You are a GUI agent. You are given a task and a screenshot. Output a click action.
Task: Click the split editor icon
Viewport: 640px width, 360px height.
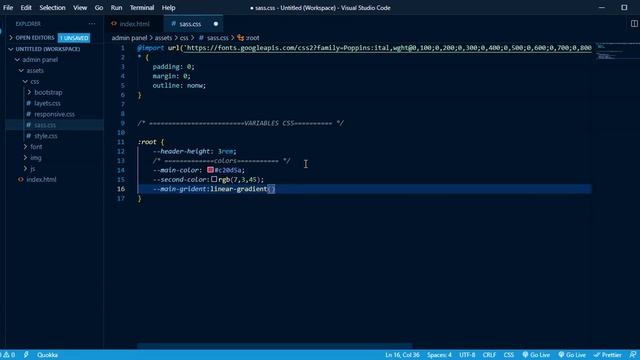[x=634, y=24]
